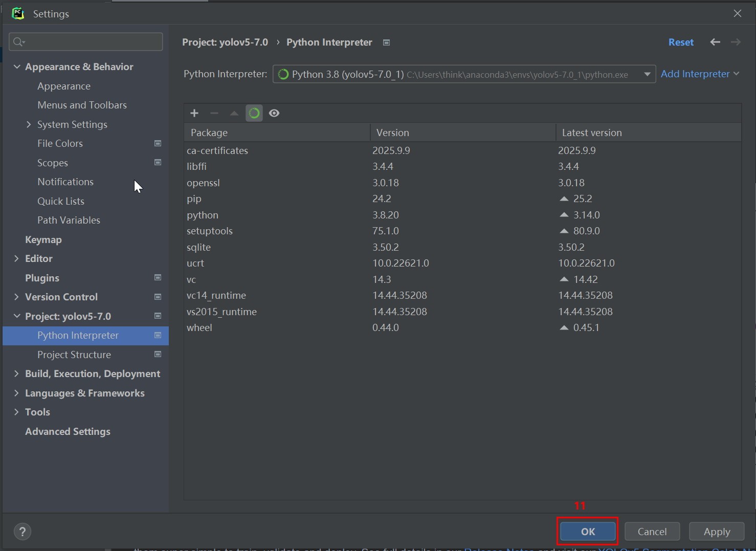
Task: Select Quick Lists in settings tree
Action: point(61,201)
